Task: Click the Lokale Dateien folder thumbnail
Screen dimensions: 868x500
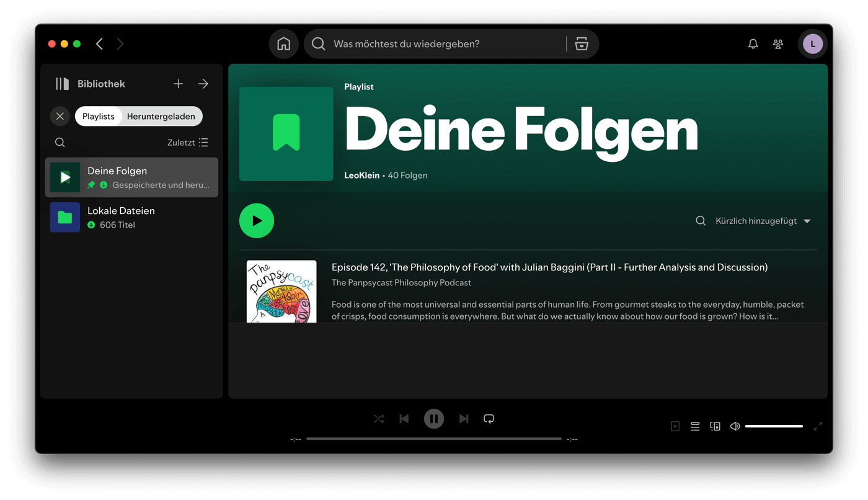Action: (65, 217)
